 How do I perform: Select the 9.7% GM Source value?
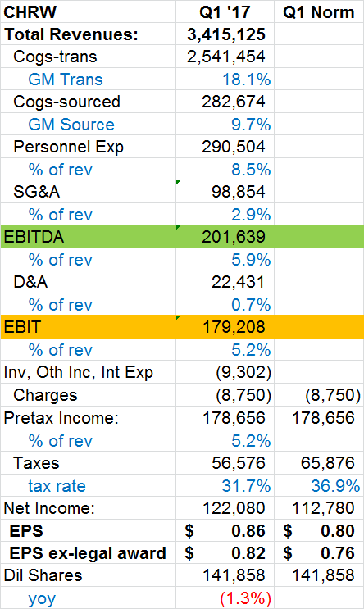point(251,125)
